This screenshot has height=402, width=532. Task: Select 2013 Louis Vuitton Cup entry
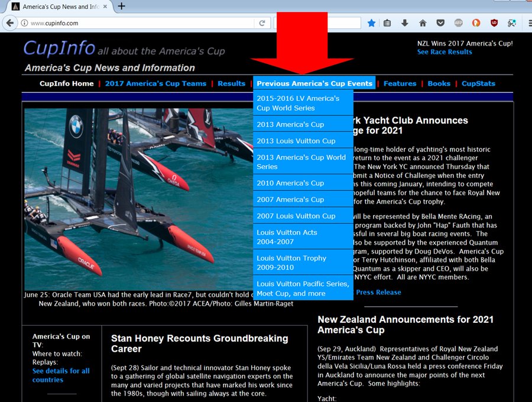pos(303,141)
